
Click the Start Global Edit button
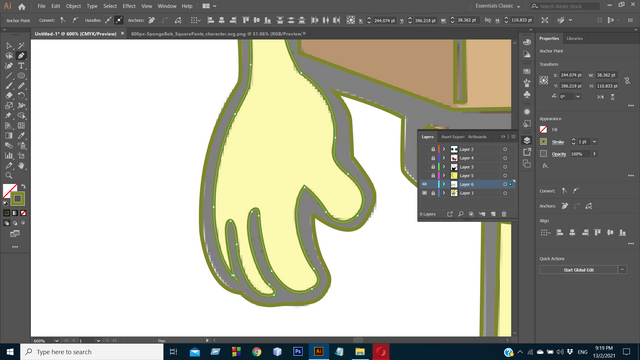tap(579, 270)
